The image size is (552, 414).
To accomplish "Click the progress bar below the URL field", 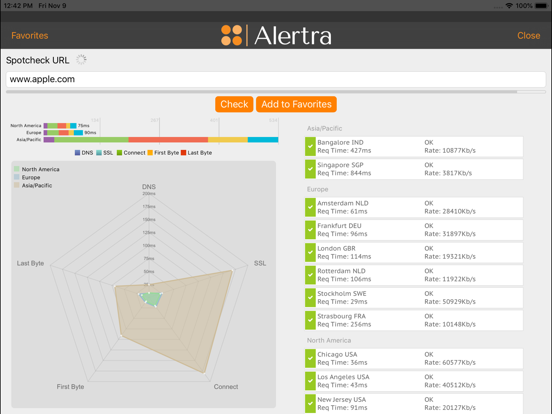I will 276,92.
